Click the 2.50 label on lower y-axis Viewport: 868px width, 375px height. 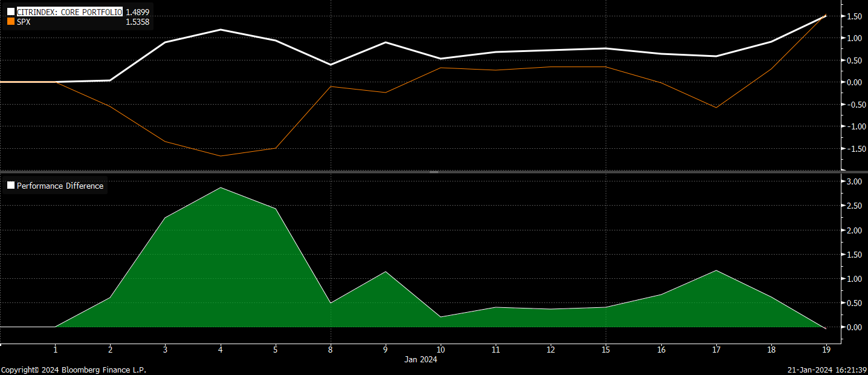pyautogui.click(x=854, y=206)
